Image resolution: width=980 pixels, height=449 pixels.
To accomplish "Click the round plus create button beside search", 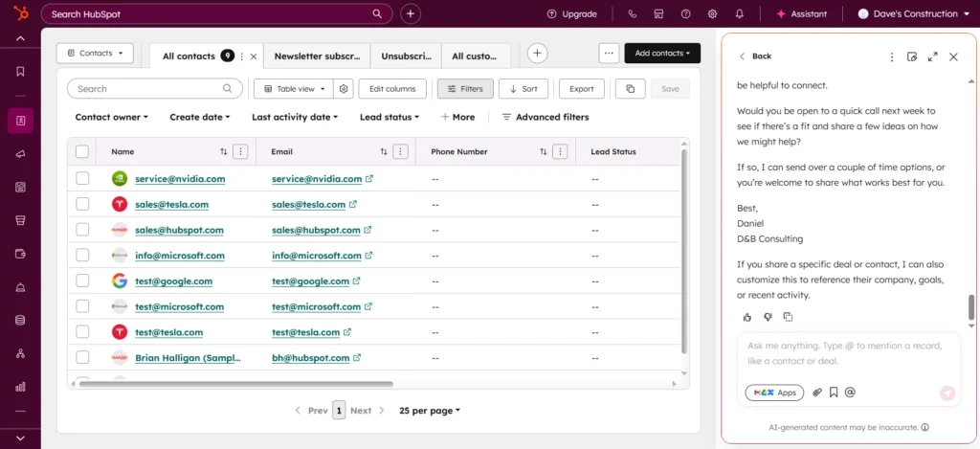I will (410, 13).
